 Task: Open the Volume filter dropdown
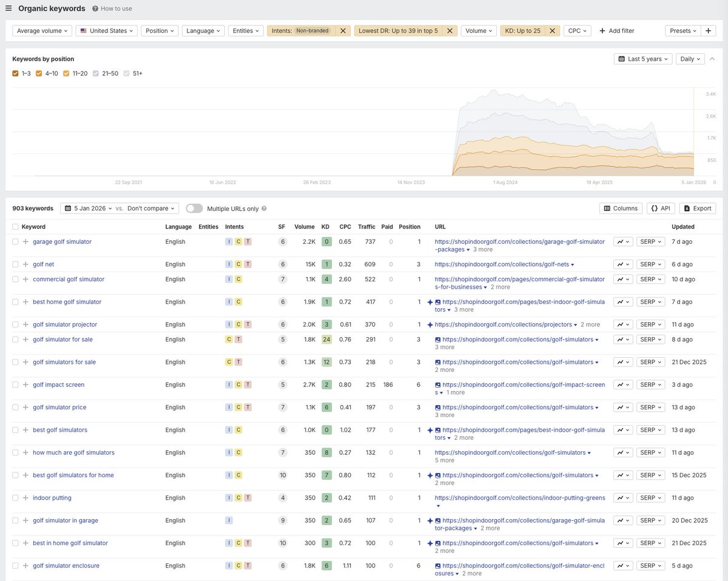click(x=479, y=30)
